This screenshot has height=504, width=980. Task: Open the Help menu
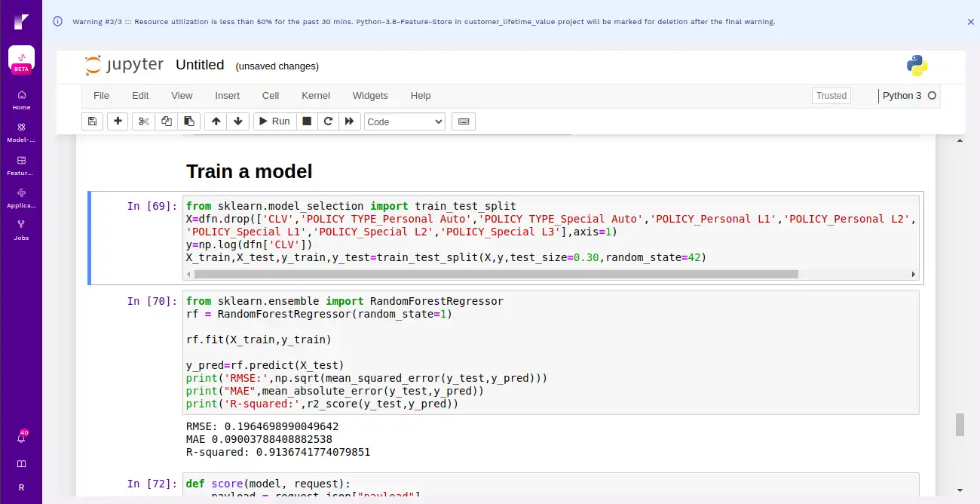[x=421, y=95]
